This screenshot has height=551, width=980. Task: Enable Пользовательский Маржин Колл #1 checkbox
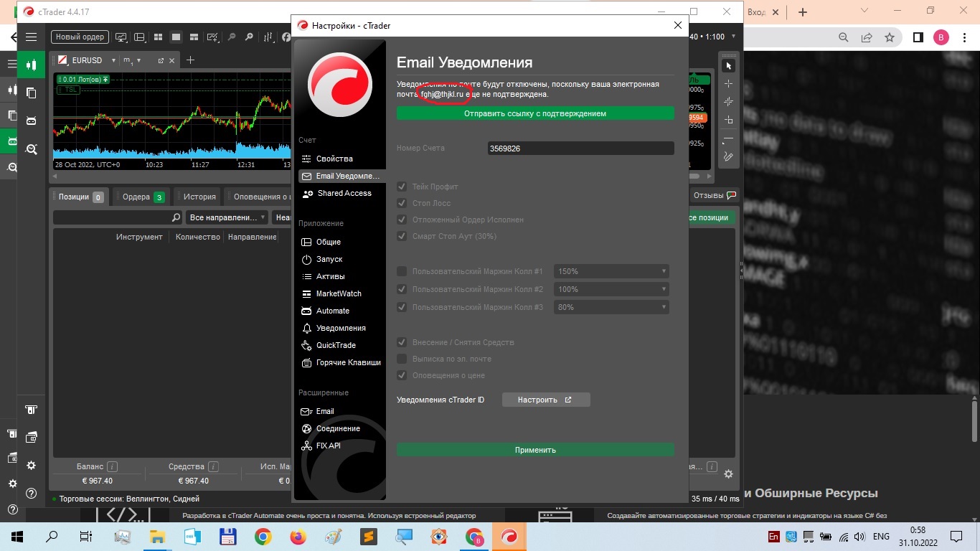402,271
